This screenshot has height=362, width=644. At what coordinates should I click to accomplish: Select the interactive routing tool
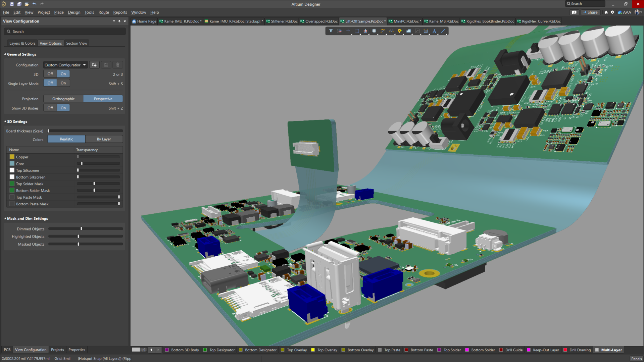[383, 31]
